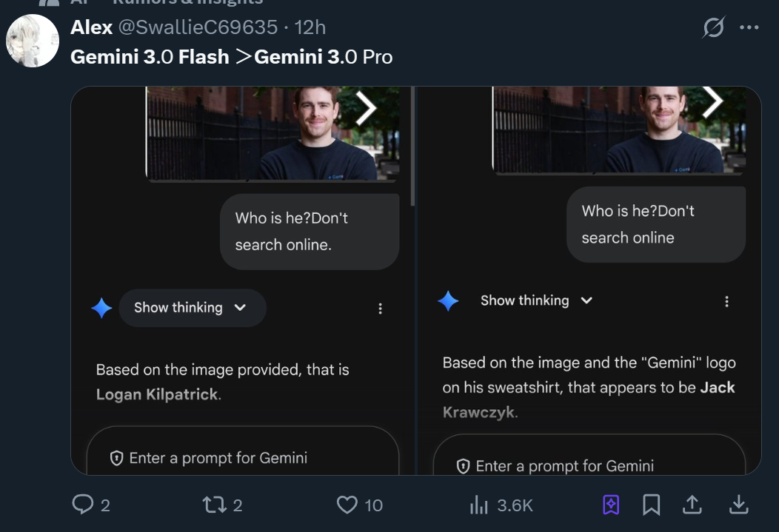This screenshot has height=532, width=779.
Task: Click the "12h" tweet timestamp
Action: [310, 28]
